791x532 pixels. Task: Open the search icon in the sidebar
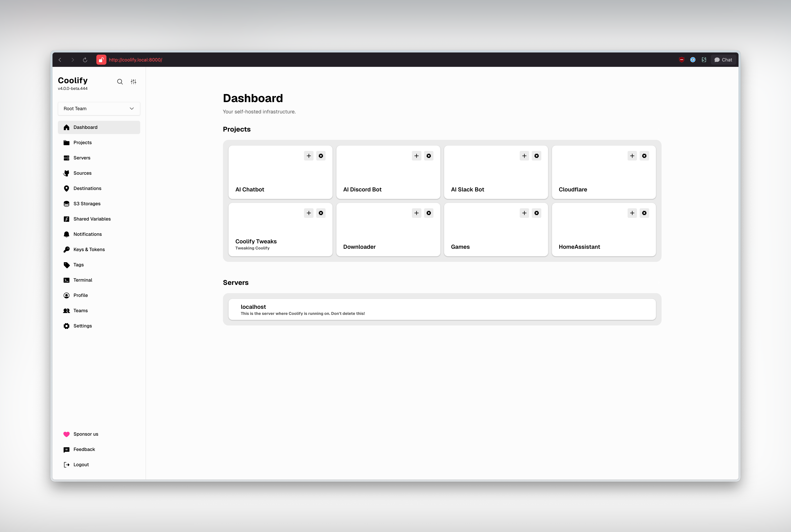[120, 82]
